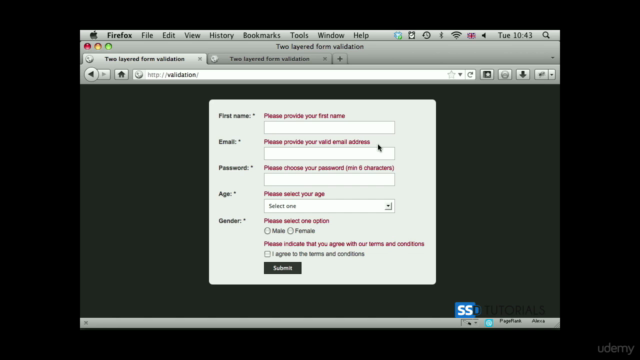Screen dimensions: 640x360
Task: Reload the page with the refresh icon
Action: tap(470, 75)
